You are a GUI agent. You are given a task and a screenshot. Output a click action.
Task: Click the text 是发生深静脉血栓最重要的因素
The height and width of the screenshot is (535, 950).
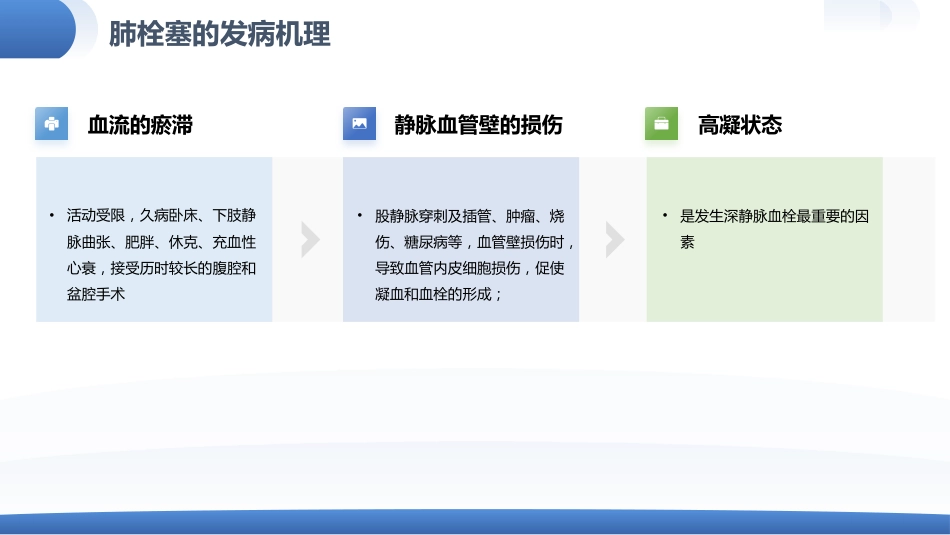coord(774,229)
